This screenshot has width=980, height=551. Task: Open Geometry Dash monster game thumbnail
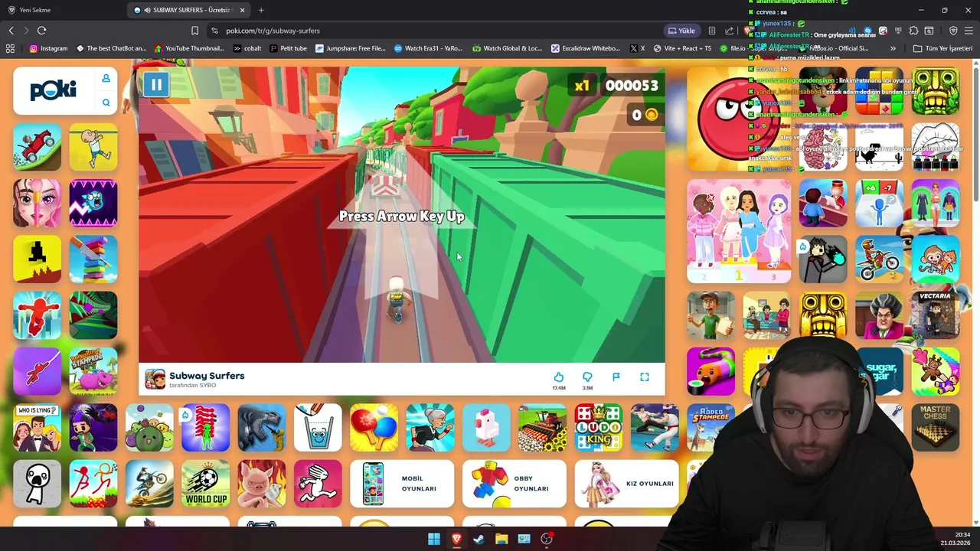[x=93, y=203]
